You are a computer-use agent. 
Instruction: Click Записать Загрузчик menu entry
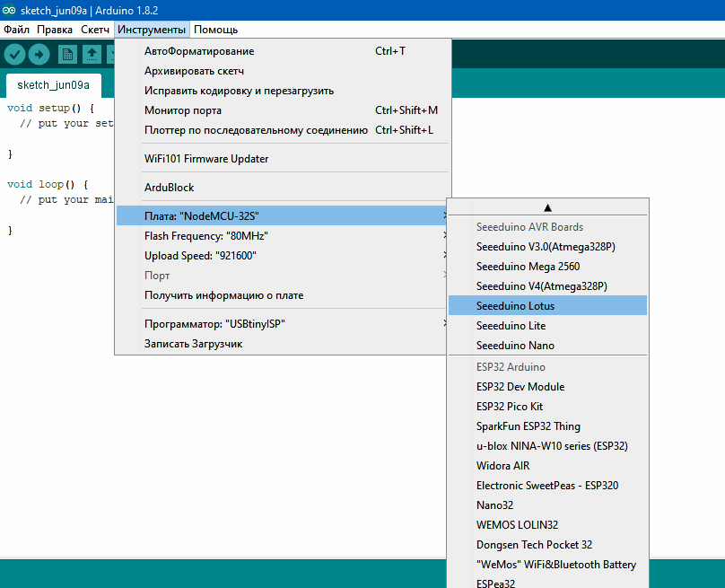(x=193, y=344)
